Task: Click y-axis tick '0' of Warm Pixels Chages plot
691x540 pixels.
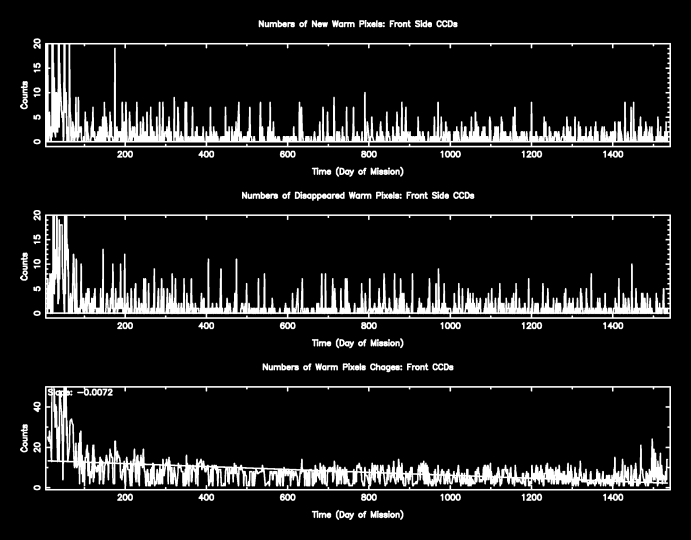Action: [x=37, y=488]
